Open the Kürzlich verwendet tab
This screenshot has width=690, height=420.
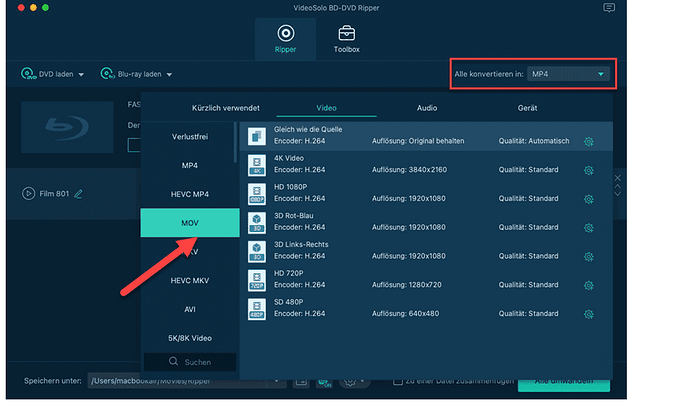click(225, 107)
